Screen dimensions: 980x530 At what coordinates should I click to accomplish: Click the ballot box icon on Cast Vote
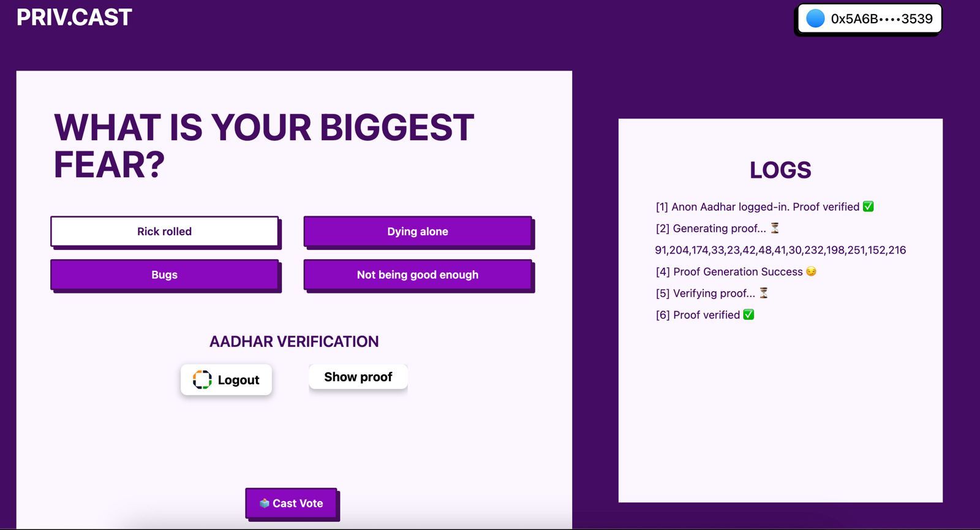click(265, 503)
